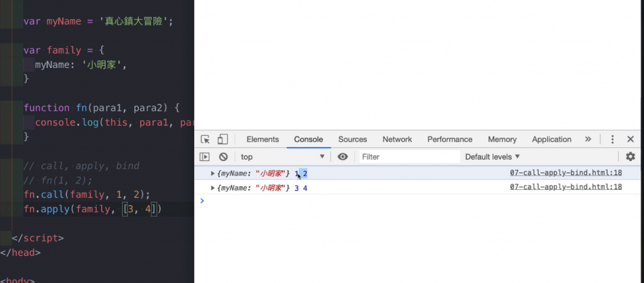
Task: Switch to the Elements tab
Action: click(262, 139)
